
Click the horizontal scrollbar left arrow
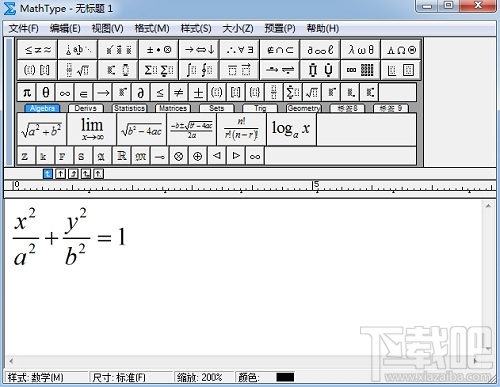click(x=11, y=361)
